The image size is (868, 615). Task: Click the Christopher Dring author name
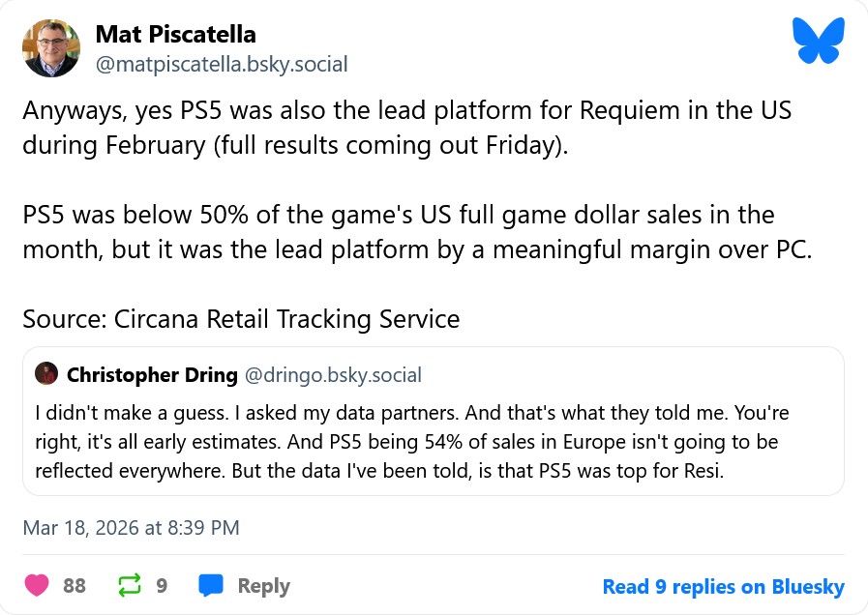151,374
